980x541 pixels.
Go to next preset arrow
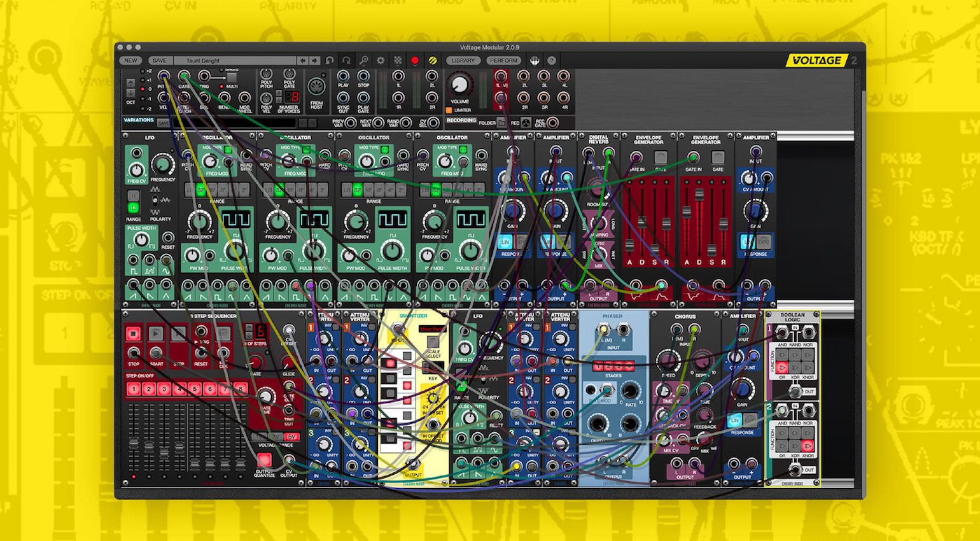point(314,60)
